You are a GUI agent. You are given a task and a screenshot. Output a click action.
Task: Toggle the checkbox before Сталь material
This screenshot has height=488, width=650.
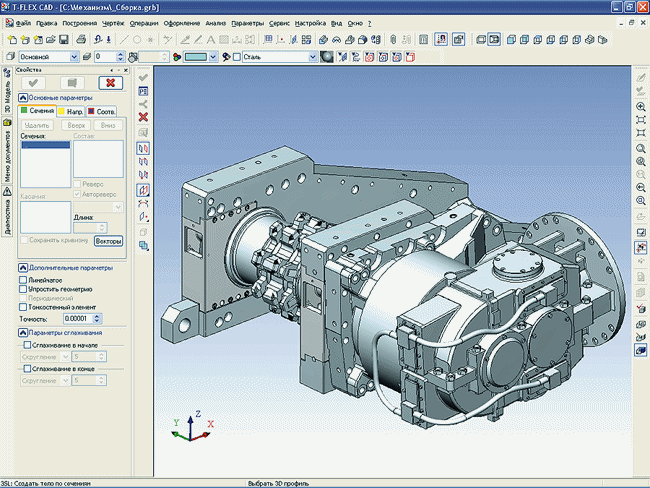tap(237, 57)
